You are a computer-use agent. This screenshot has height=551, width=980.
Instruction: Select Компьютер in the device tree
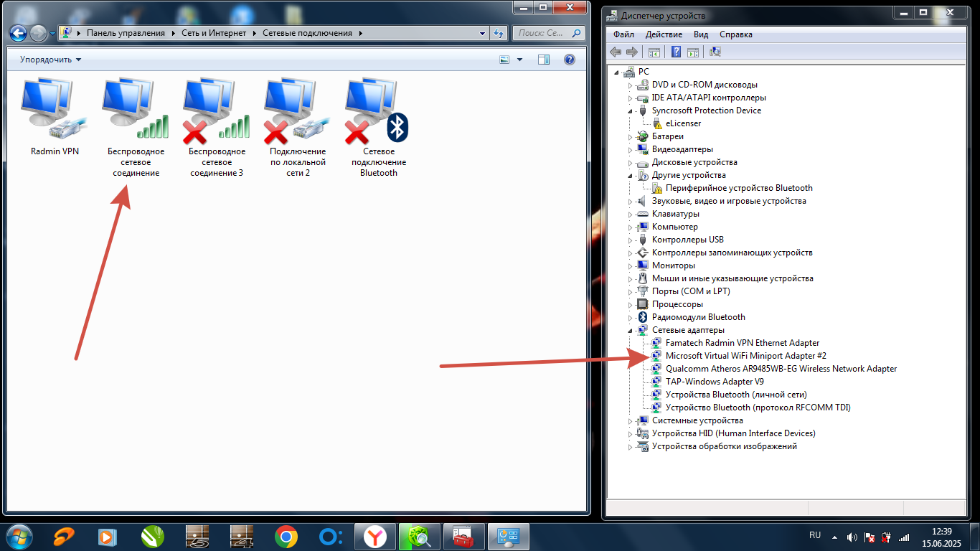(x=674, y=227)
